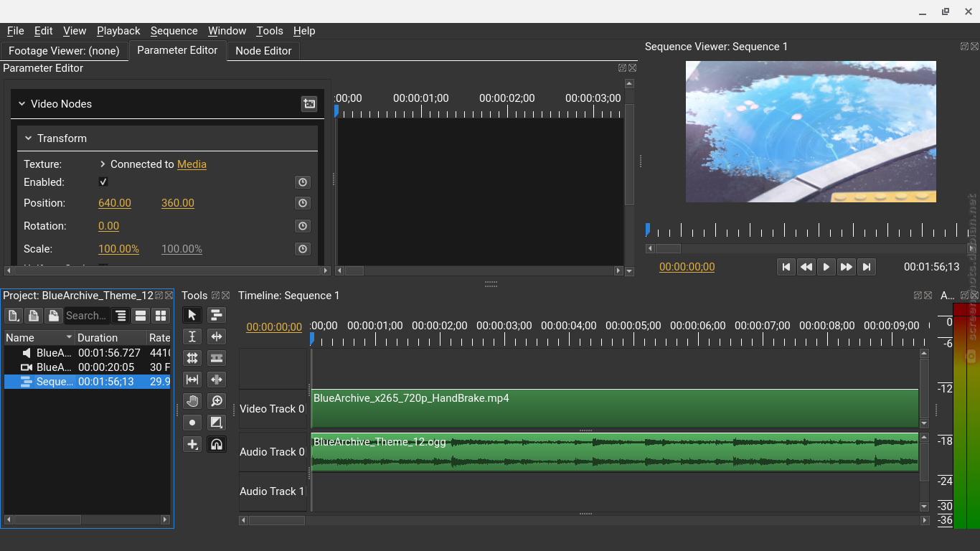
Task: Click the Timeline timecode 00:00:00;00
Action: coord(274,327)
